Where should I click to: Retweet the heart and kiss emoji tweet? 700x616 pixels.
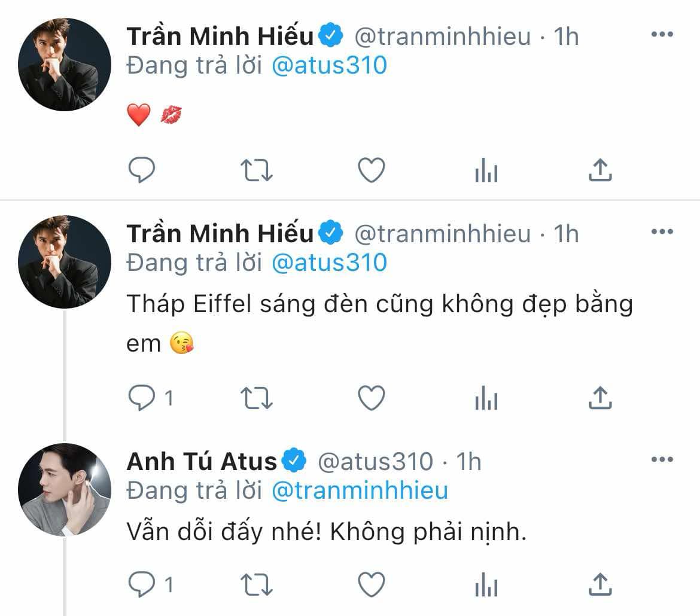[x=256, y=170]
